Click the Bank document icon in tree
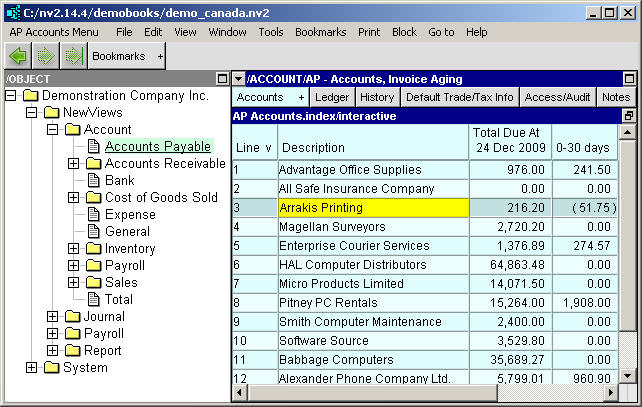Viewport: 642px width, 407px height. pos(94,180)
